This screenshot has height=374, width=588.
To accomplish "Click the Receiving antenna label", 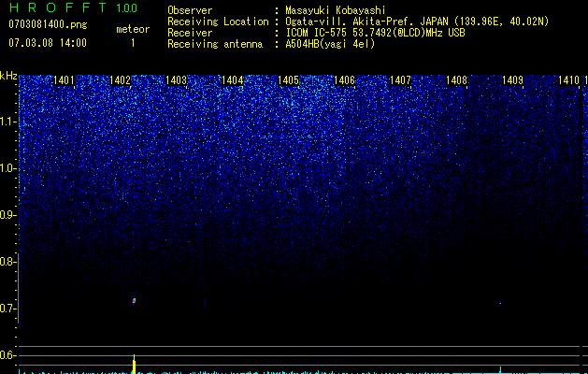I will tap(215, 44).
